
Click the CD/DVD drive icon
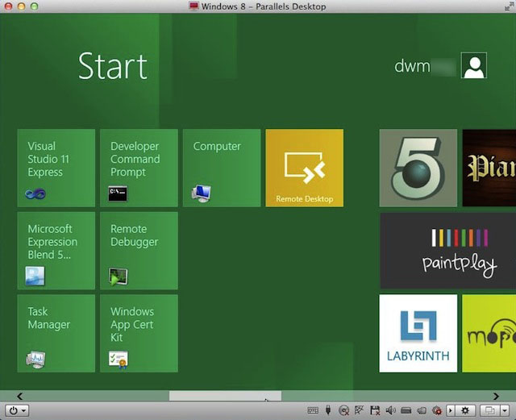pyautogui.click(x=344, y=410)
